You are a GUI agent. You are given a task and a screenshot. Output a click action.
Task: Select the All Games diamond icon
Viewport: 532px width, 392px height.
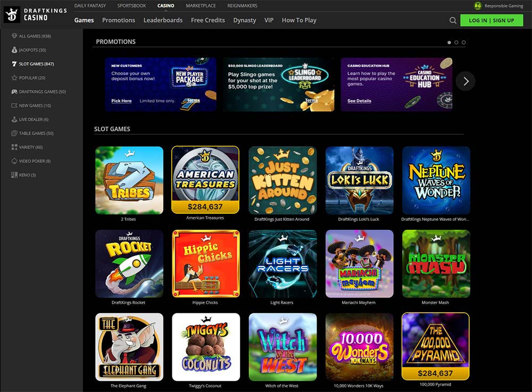[14, 36]
